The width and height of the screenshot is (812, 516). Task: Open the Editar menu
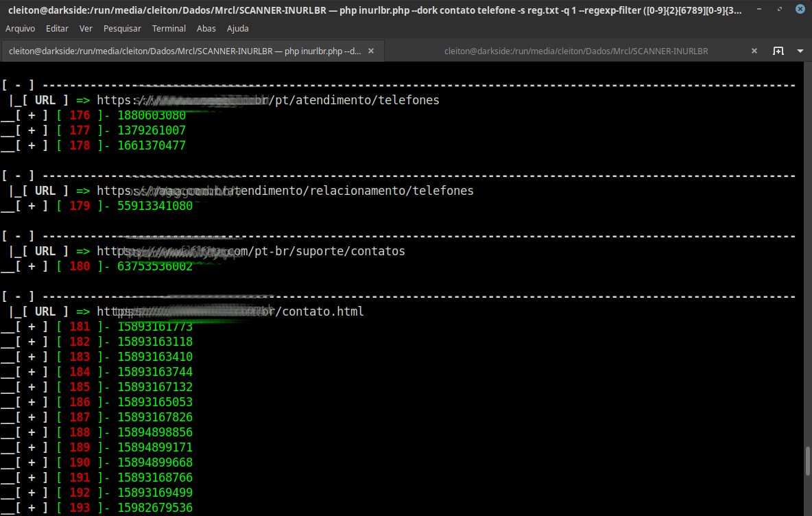[x=57, y=28]
